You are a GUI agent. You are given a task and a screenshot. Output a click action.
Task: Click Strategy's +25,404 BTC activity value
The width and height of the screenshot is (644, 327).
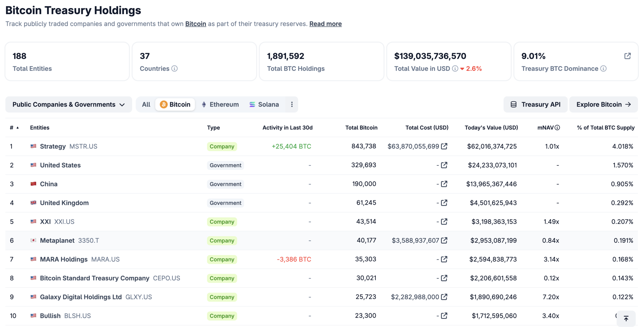(291, 146)
